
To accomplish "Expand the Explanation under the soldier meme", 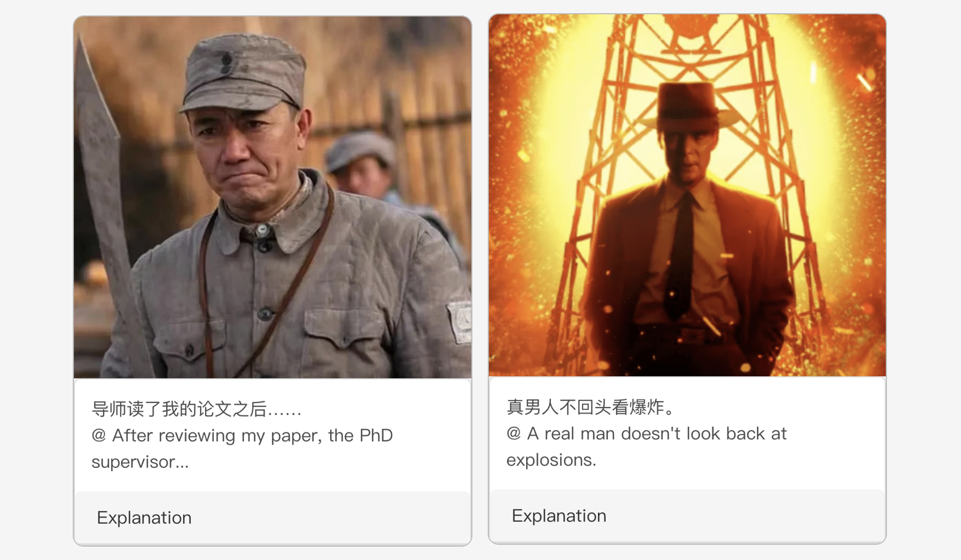I will pos(144,517).
